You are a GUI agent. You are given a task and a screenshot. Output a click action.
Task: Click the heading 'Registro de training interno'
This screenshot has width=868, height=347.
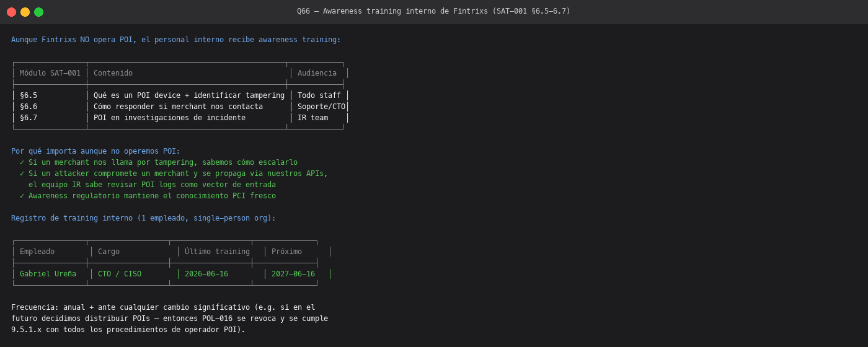click(x=143, y=218)
